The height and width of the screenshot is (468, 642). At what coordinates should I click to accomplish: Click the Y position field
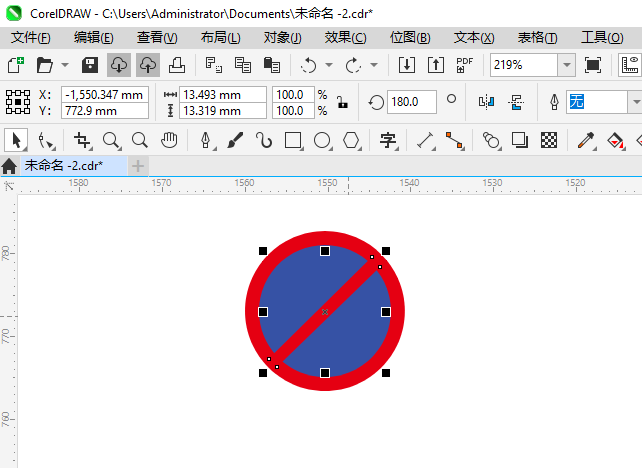(105, 111)
